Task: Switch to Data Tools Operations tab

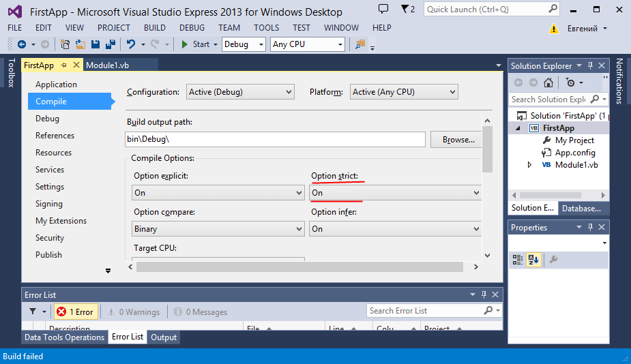Action: [x=64, y=337]
